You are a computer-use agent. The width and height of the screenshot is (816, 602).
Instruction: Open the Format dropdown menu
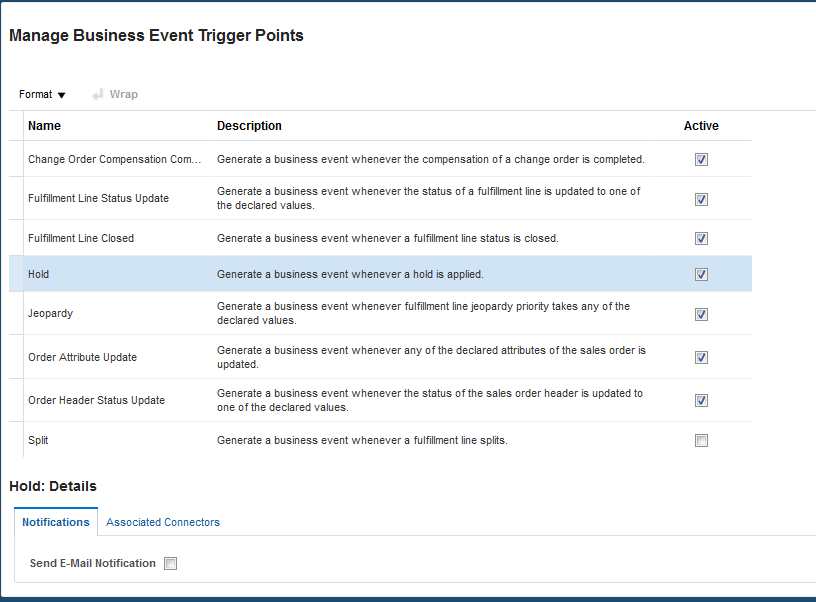click(42, 94)
